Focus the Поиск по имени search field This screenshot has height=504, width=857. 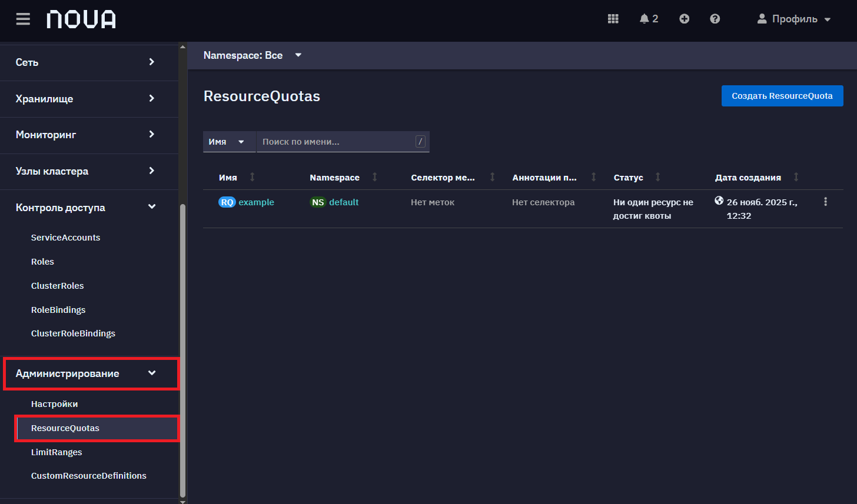pyautogui.click(x=343, y=142)
